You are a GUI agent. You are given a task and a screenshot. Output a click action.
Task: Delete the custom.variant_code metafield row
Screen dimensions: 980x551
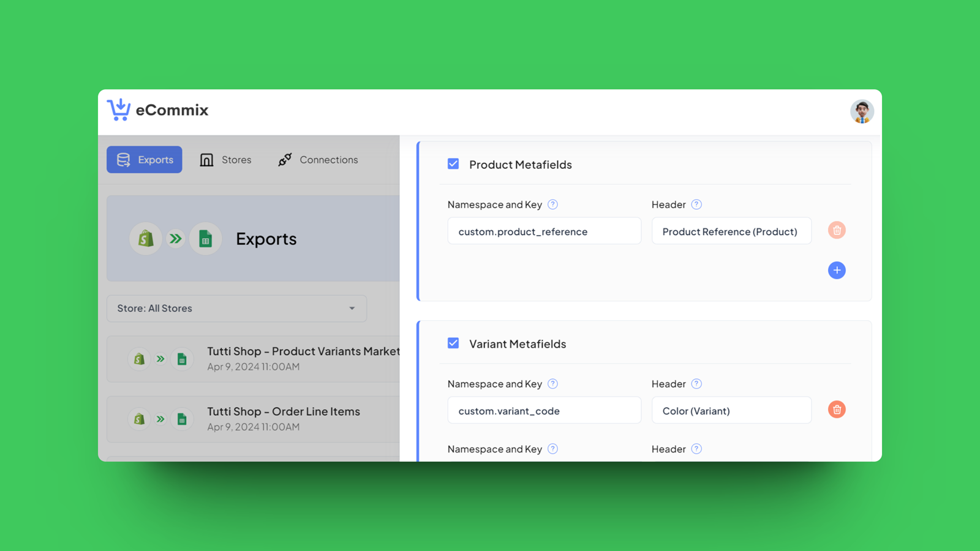click(x=837, y=410)
